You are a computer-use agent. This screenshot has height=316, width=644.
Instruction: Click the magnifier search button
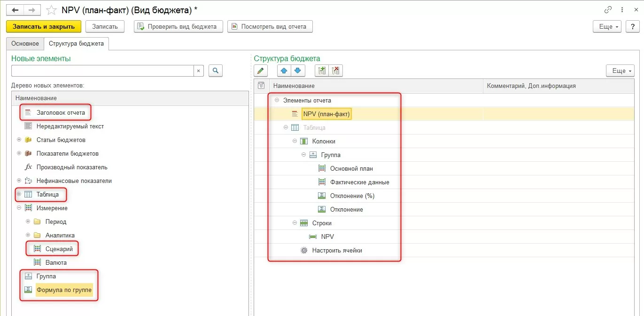215,71
